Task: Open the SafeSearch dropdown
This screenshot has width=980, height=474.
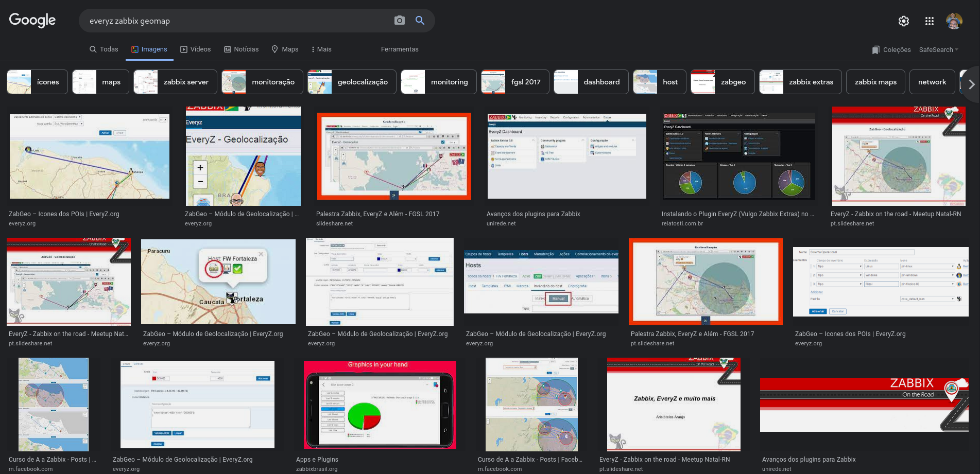Action: click(x=939, y=50)
